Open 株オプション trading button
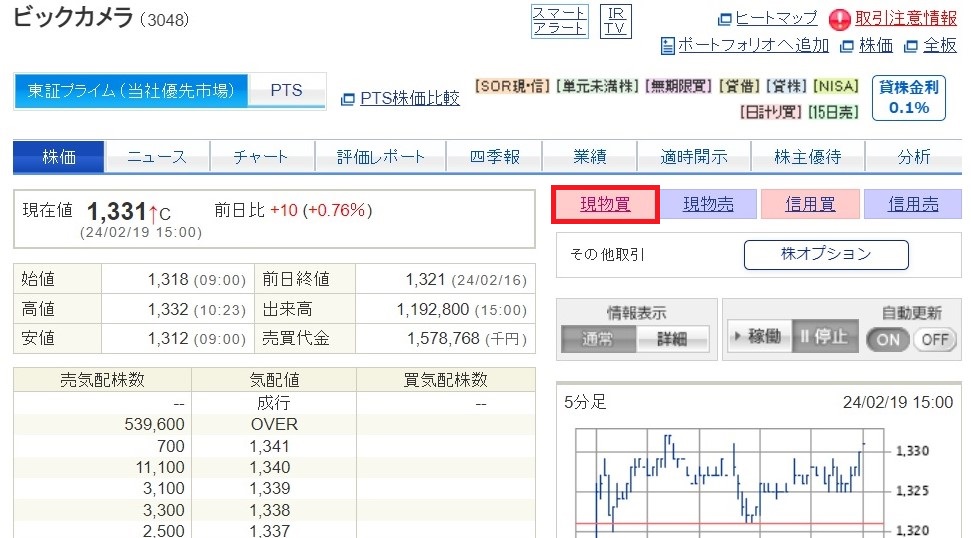 pos(826,254)
